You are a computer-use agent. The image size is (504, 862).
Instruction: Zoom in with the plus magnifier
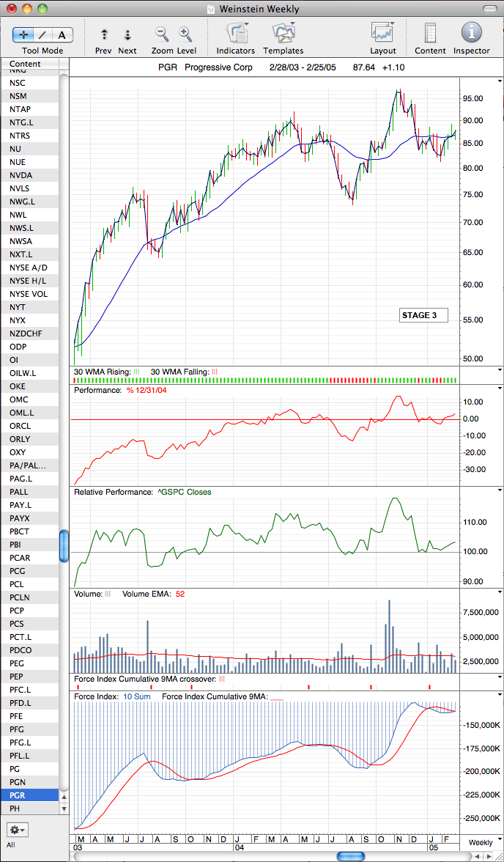pos(186,34)
